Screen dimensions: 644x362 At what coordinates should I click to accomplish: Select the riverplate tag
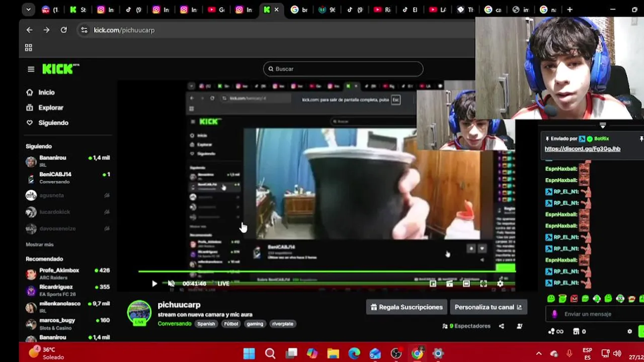point(283,324)
